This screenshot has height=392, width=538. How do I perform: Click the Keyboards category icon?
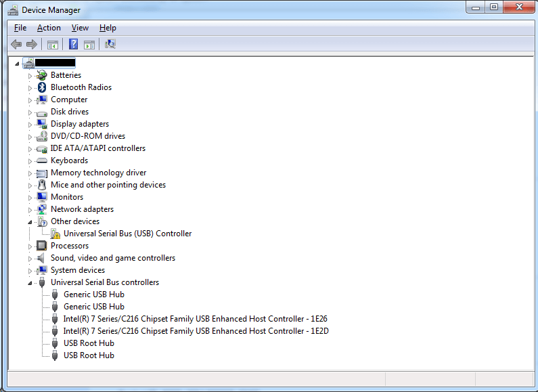point(42,160)
